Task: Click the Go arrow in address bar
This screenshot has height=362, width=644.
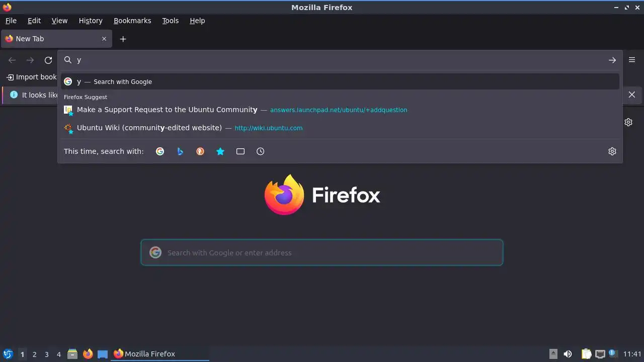Action: click(612, 60)
